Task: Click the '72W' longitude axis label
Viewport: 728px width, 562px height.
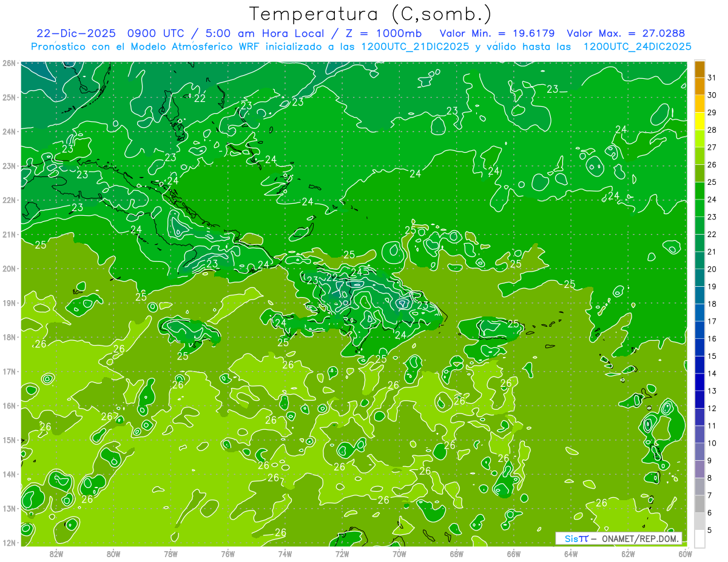Action: tap(342, 554)
